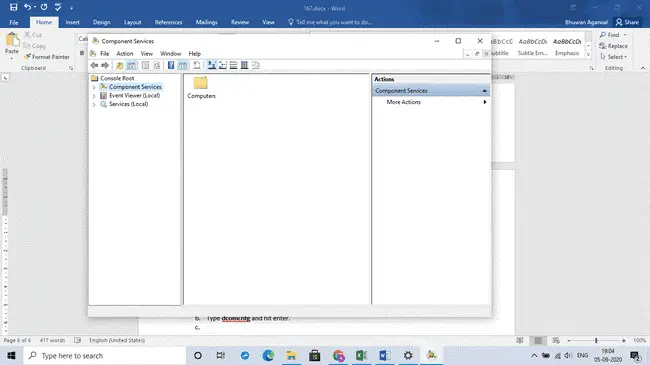This screenshot has width=650, height=365.
Task: Click the Up One Level toolbar icon
Action: click(x=119, y=65)
